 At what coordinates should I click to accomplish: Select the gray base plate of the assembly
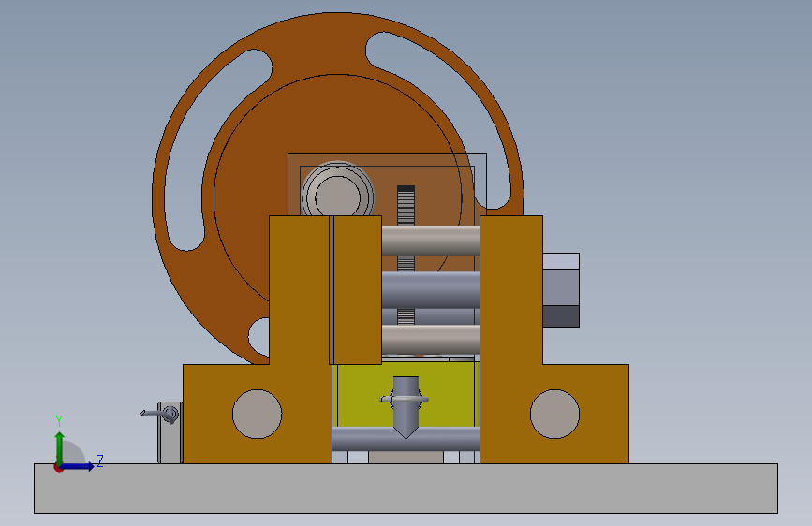(406, 489)
